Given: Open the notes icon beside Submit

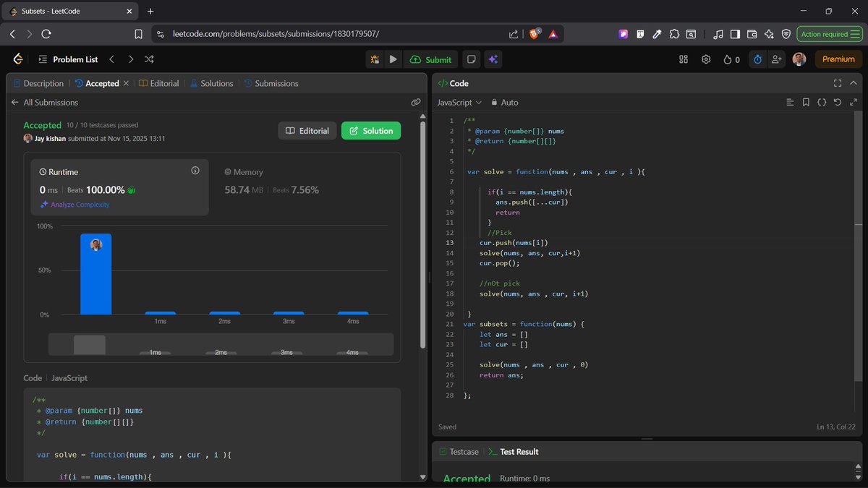Looking at the screenshot, I should tap(472, 59).
